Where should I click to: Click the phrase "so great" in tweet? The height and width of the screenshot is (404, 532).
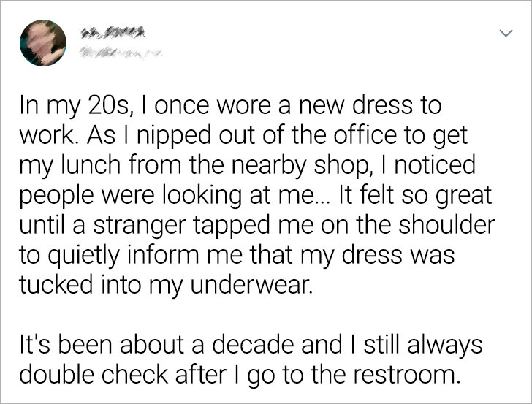pyautogui.click(x=446, y=196)
